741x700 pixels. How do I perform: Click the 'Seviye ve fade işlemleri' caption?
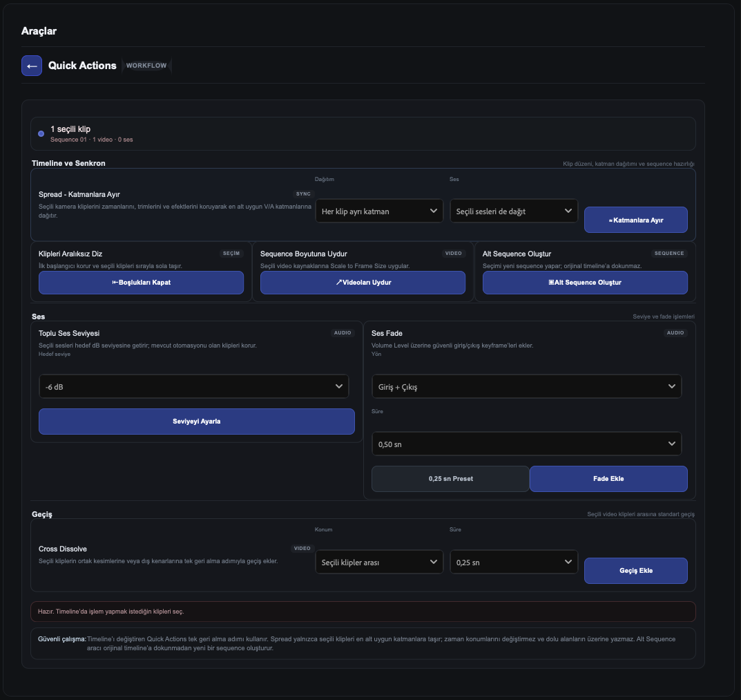coord(664,316)
